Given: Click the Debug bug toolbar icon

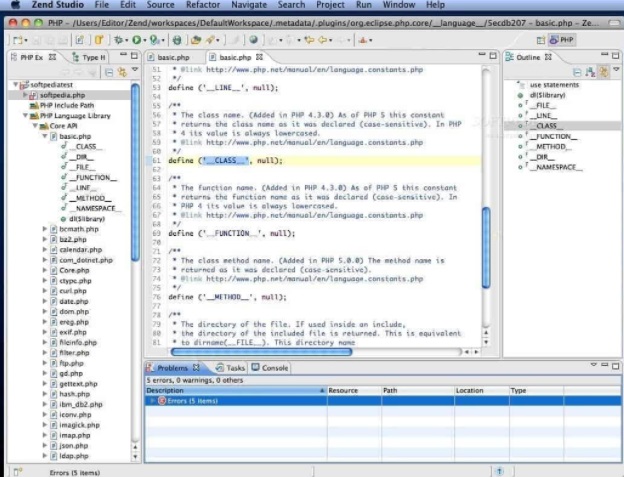Looking at the screenshot, I should (x=118, y=40).
